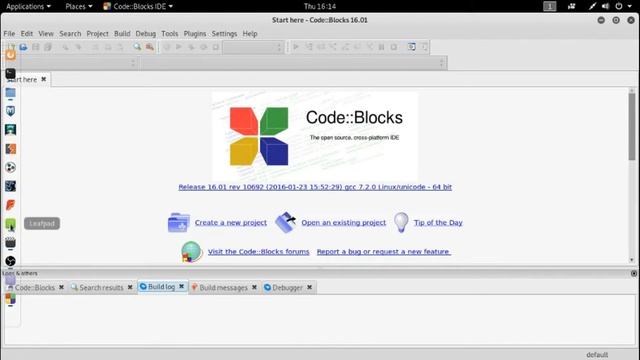This screenshot has height=360, width=640.
Task: Open the Plugins menu
Action: pyautogui.click(x=195, y=33)
